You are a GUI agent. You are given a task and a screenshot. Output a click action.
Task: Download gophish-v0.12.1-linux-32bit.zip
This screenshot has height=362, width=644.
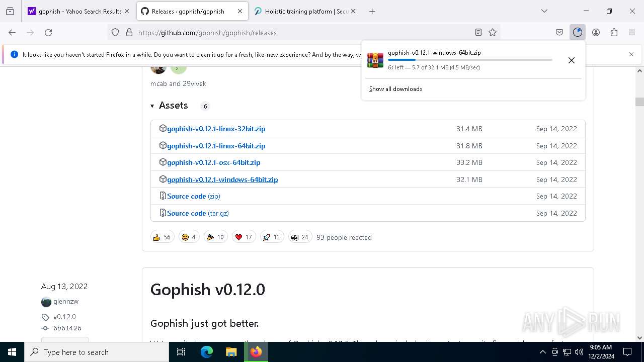(x=216, y=129)
